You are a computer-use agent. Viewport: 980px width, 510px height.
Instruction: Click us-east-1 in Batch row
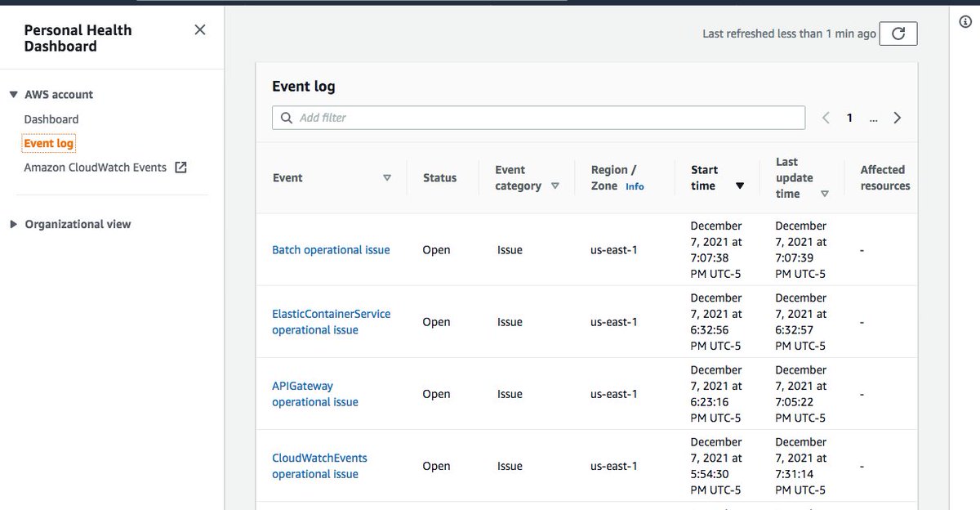click(614, 250)
